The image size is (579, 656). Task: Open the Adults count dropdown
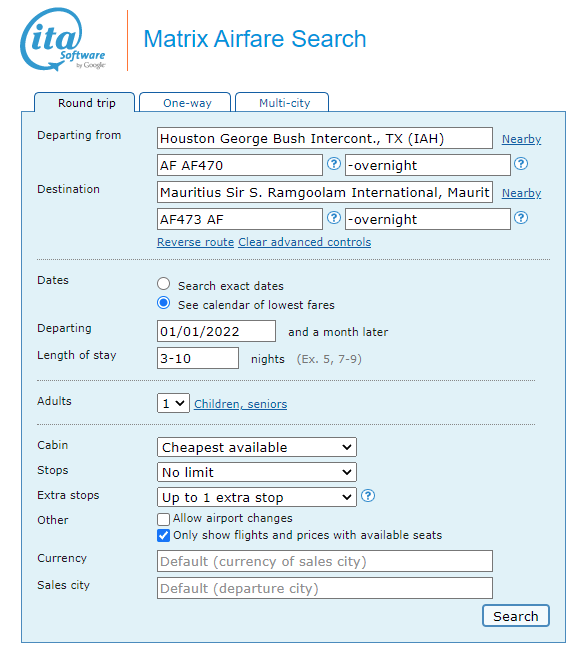point(173,403)
